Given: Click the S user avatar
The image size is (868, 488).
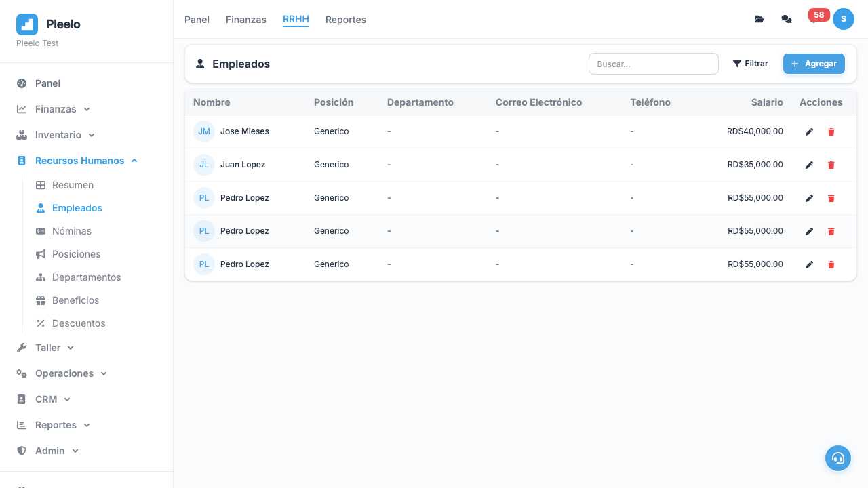Looking at the screenshot, I should click(843, 19).
